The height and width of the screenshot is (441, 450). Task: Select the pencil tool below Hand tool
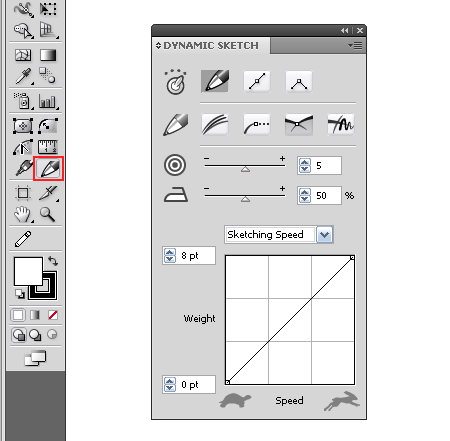(x=23, y=239)
